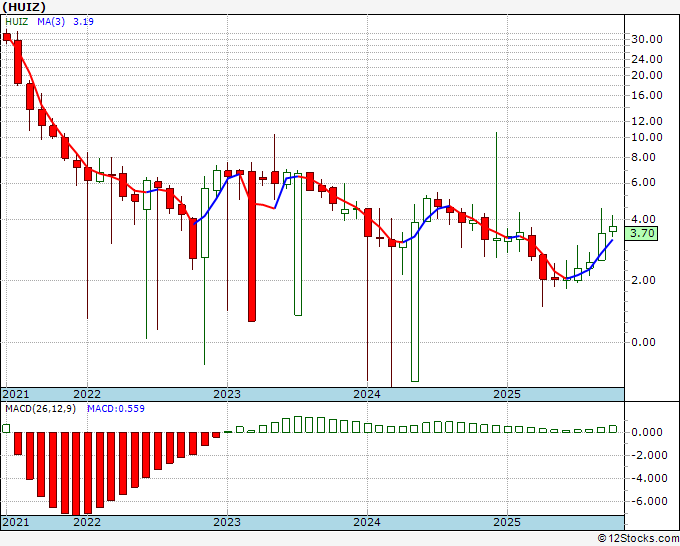Click the 30.00 price axis label
This screenshot has height=546, width=680.
(647, 39)
